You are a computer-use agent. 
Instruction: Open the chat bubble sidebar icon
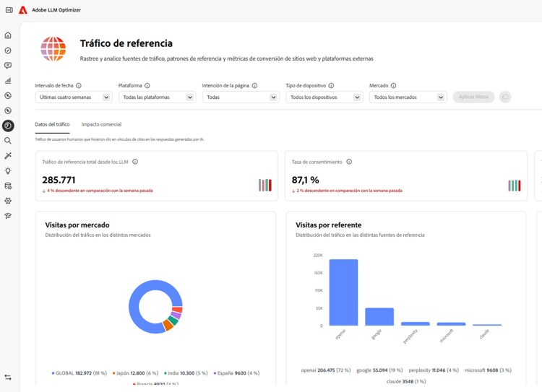tap(8, 65)
